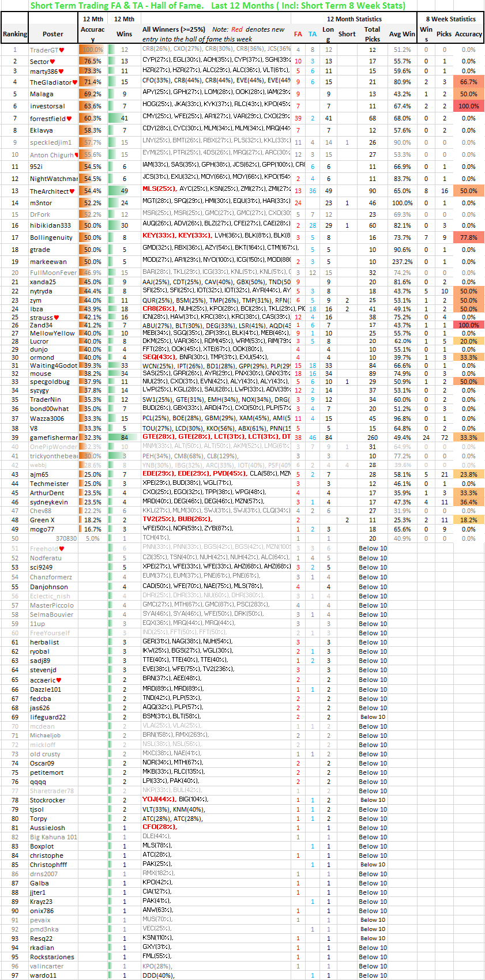Select the Poster column header

pos(53,34)
